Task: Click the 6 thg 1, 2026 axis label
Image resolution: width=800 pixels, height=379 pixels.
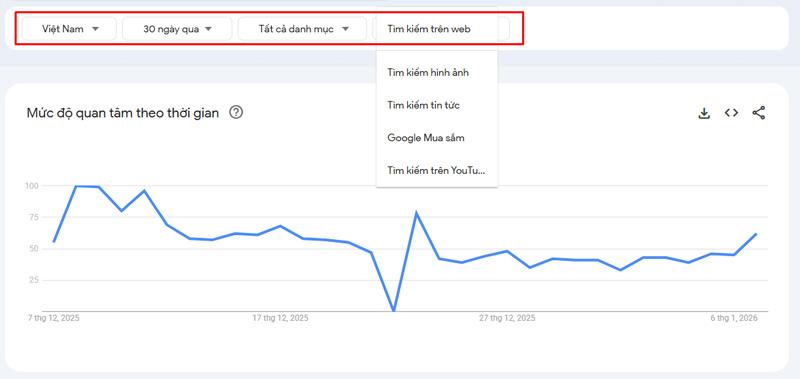Action: (x=734, y=318)
